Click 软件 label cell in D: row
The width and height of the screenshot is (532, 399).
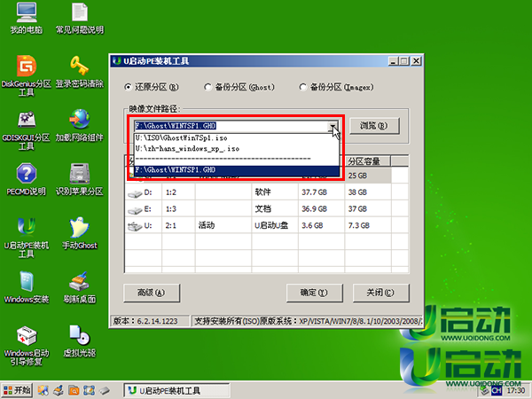(x=275, y=192)
